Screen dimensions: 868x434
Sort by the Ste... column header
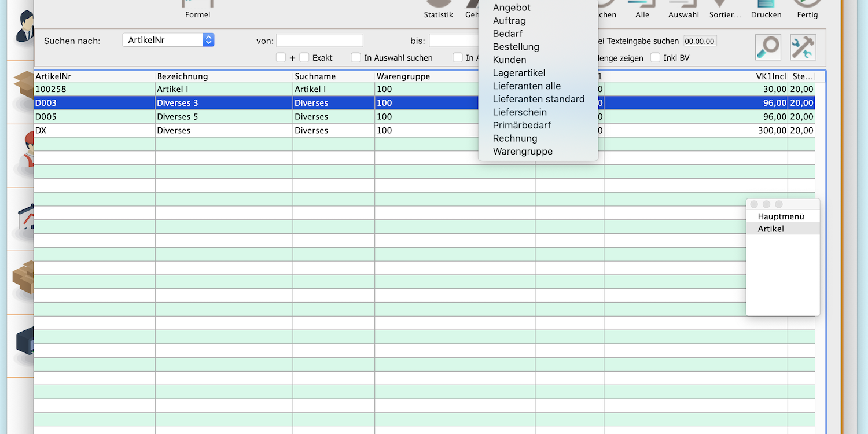point(801,76)
